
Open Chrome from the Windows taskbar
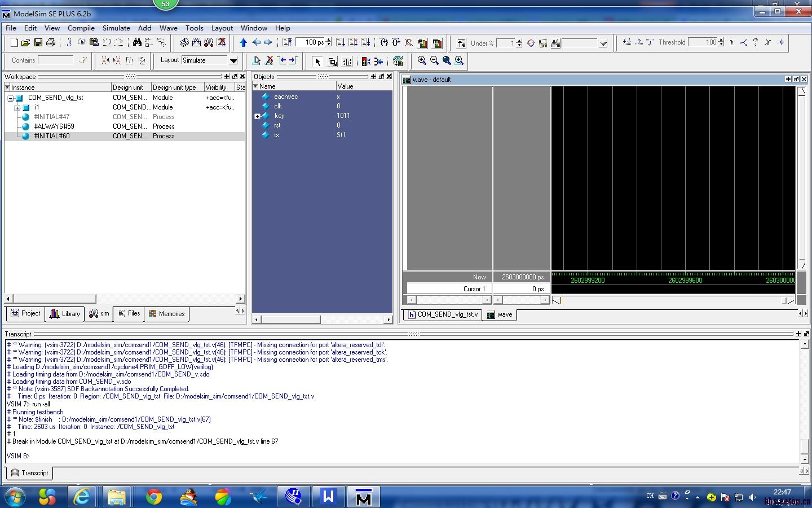(153, 497)
